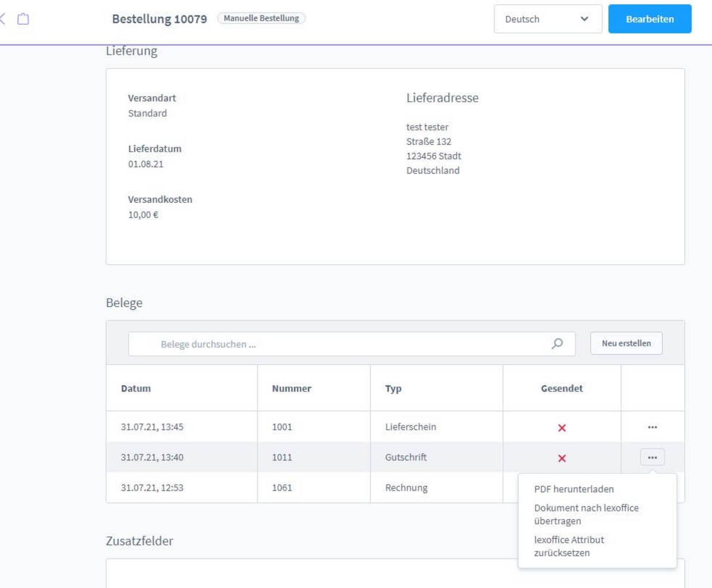Viewport: 712px width, 588px height.
Task: Select the Rechnung 1061 table row
Action: 310,488
